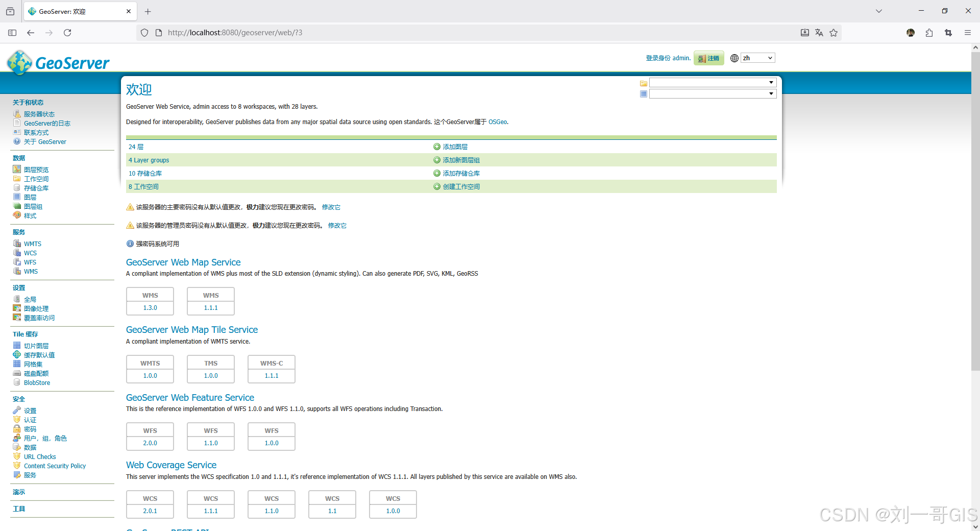The width and height of the screenshot is (980, 531).
Task: Open the workspace filter dropdown with folder icon
Action: 713,83
